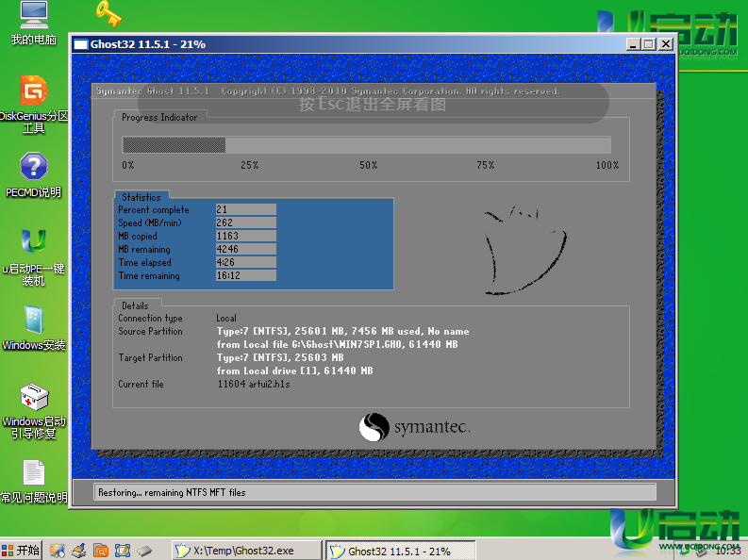Open the DiskGenius partition tool icon
748x560 pixels.
point(34,92)
